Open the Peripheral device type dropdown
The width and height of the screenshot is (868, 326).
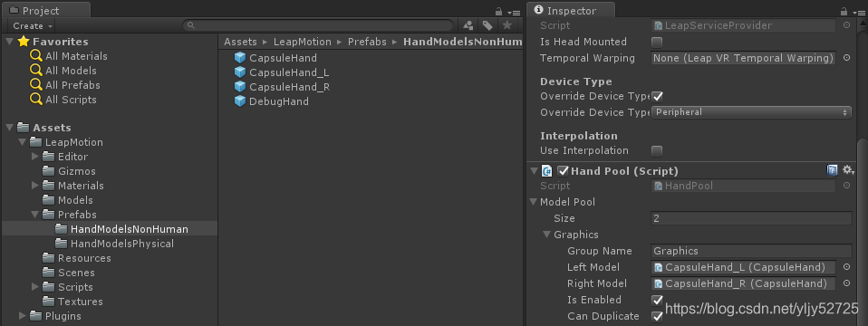(751, 112)
